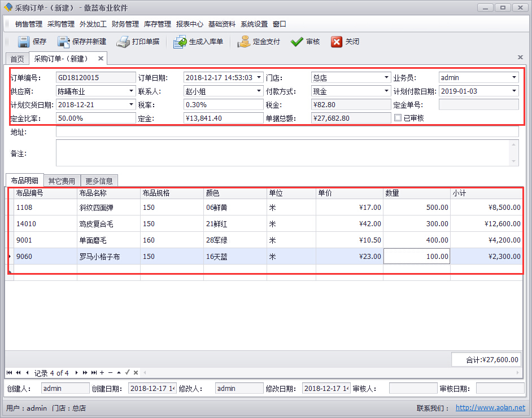
Task: Open the 计划交货日期 date picker dropdown
Action: coord(131,104)
